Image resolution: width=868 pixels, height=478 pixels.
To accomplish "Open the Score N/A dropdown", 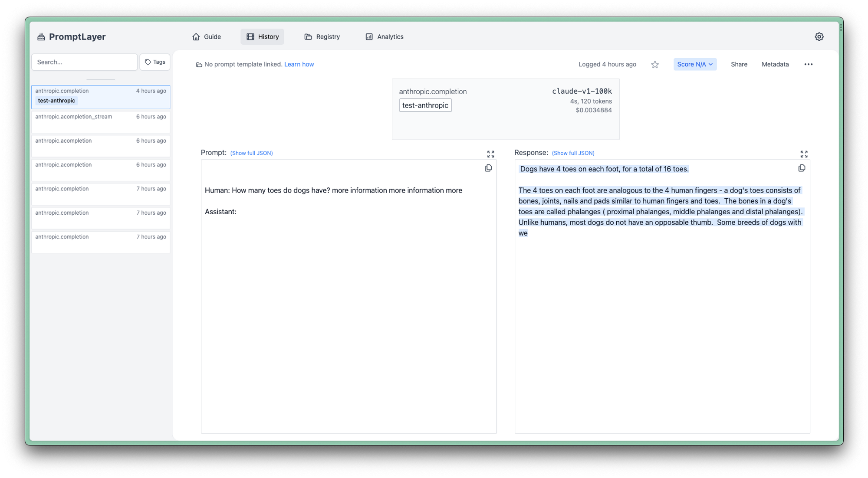I will 695,65.
